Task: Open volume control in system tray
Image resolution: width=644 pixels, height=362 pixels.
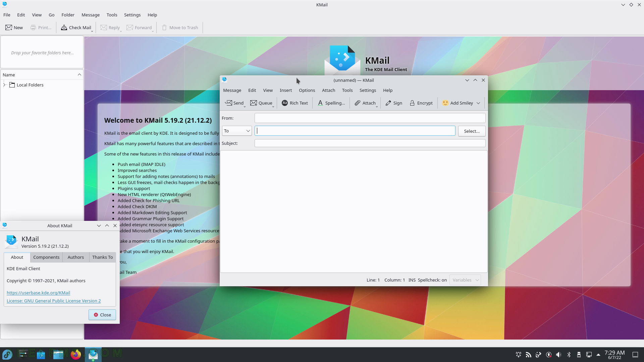Action: (x=558, y=355)
